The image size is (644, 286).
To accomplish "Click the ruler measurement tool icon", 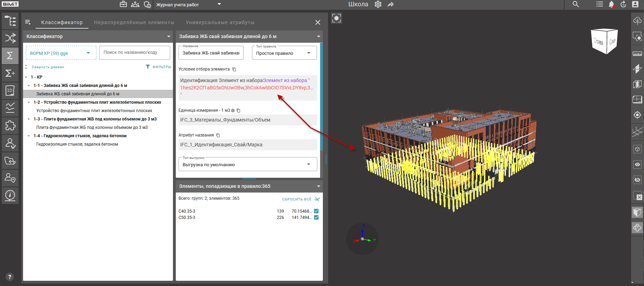I will pos(637,53).
